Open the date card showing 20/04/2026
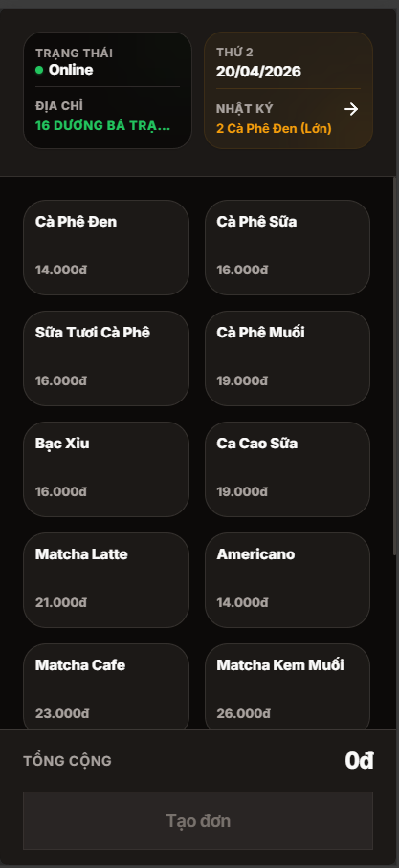 tap(288, 90)
